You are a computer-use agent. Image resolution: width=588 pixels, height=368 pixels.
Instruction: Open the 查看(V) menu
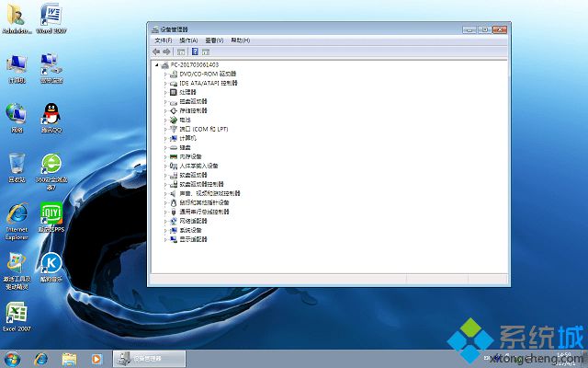click(x=214, y=40)
